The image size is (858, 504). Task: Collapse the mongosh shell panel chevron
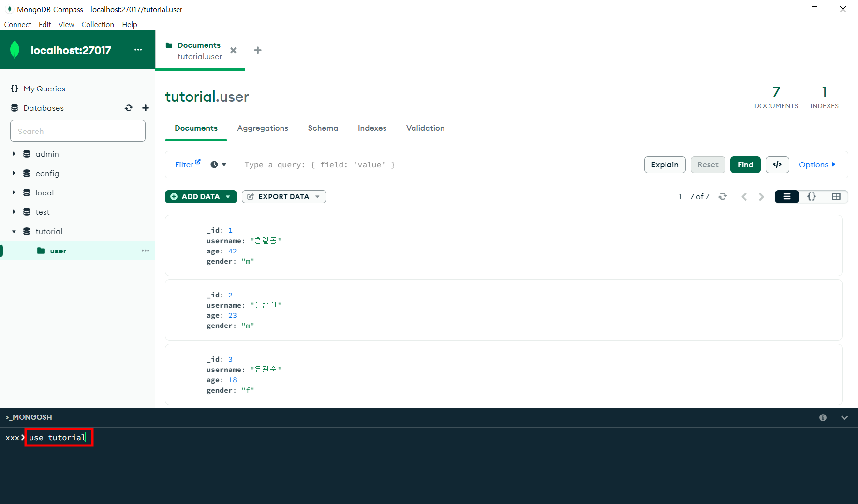click(x=844, y=417)
